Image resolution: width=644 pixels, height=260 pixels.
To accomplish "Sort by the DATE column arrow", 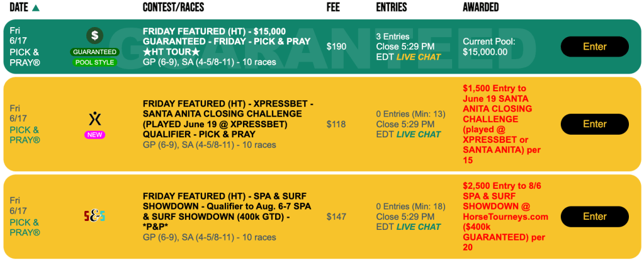I will (36, 8).
